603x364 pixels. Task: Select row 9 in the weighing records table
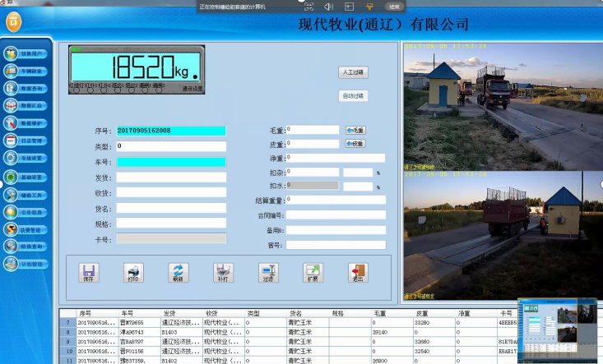click(247, 340)
